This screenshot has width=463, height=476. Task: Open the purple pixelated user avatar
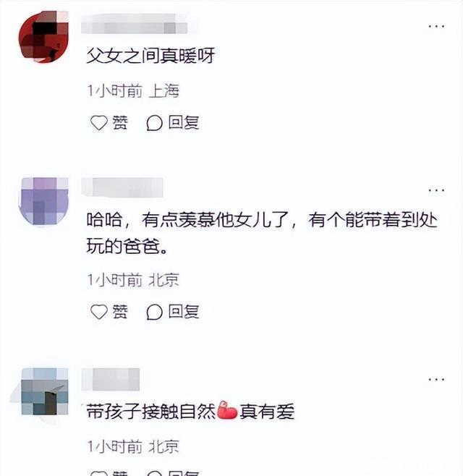43,201
